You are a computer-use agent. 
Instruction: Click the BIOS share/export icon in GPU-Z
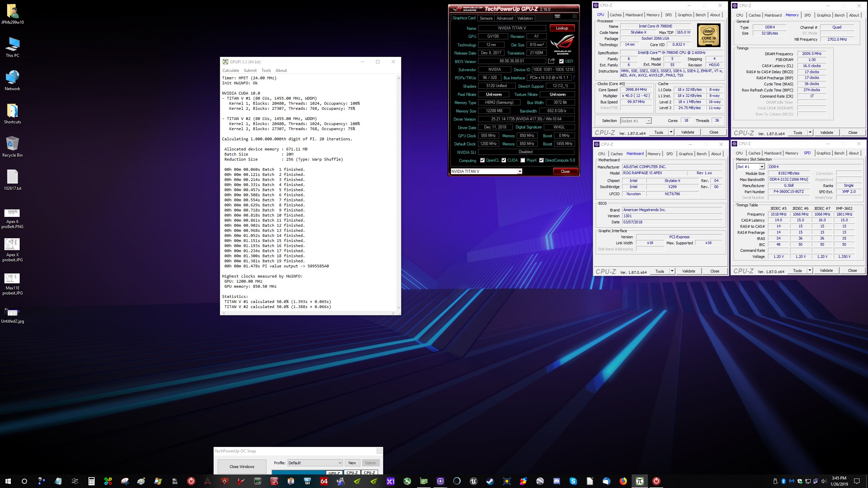pyautogui.click(x=551, y=61)
